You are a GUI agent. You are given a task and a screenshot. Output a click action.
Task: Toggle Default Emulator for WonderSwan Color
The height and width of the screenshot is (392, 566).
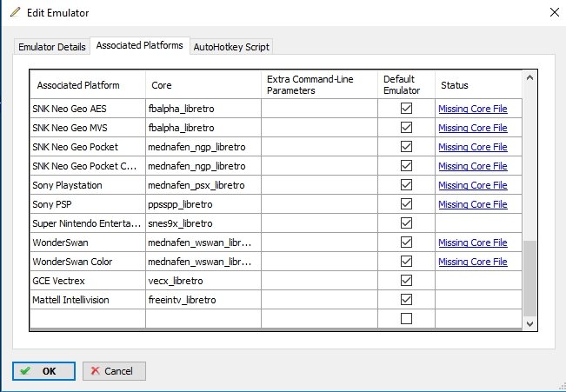click(x=406, y=262)
